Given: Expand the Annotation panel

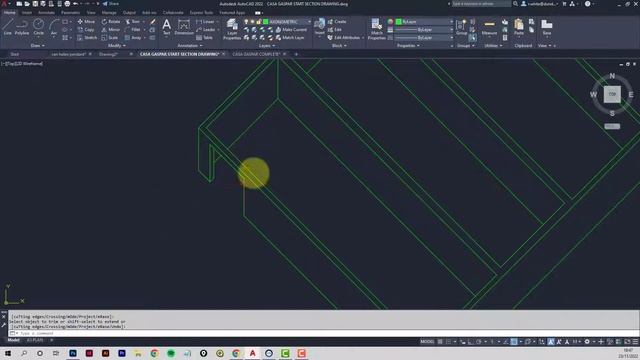Looking at the screenshot, I should click(x=190, y=46).
